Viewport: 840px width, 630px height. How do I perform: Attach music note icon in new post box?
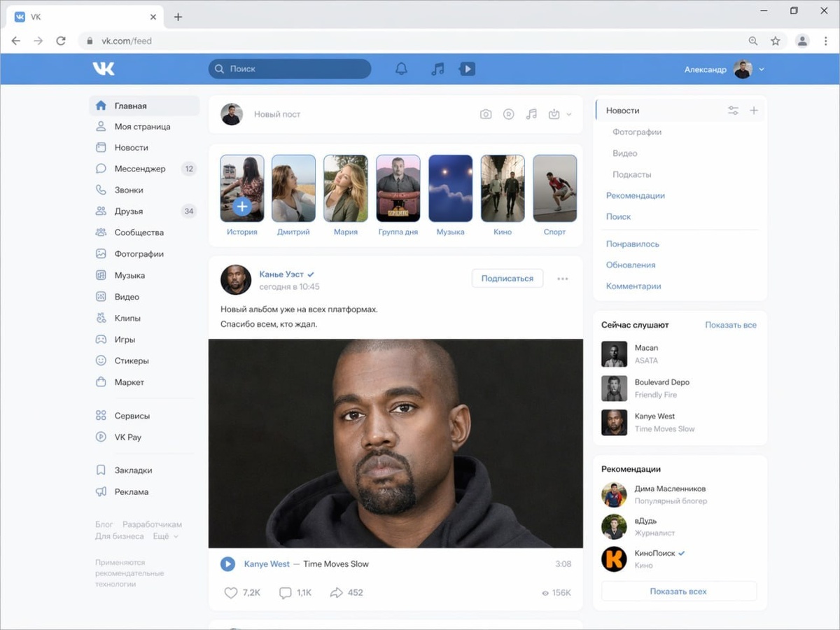point(532,114)
